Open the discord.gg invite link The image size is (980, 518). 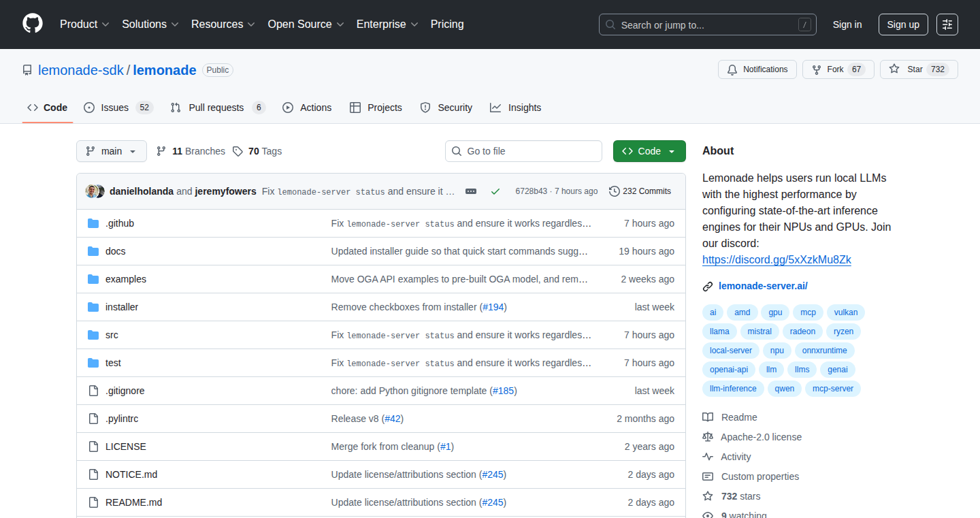(777, 259)
